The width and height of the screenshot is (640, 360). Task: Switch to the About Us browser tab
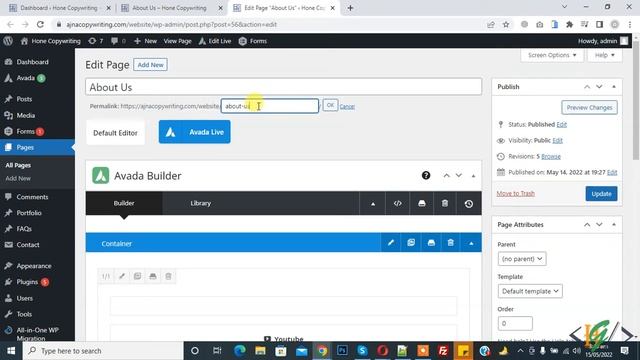[x=169, y=8]
